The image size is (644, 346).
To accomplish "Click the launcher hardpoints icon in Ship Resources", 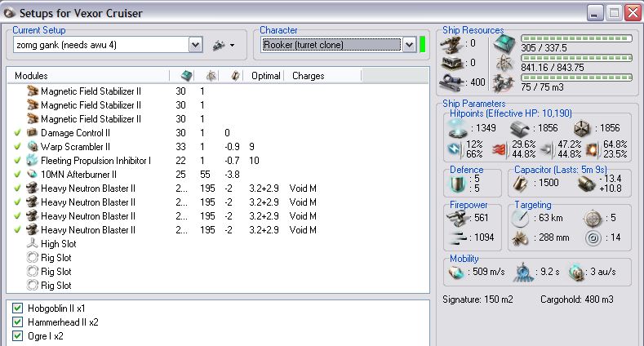I will pos(452,63).
